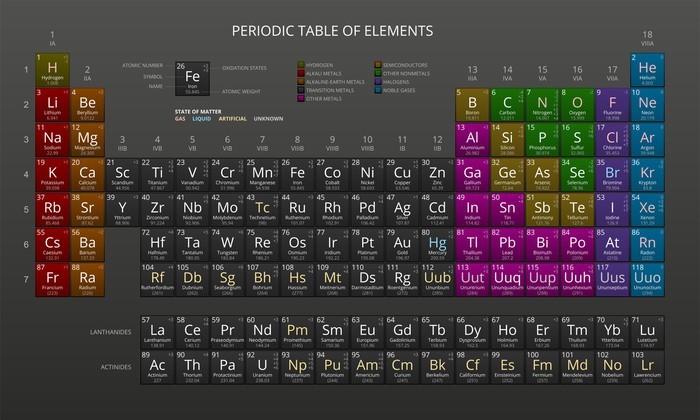
Task: Click the Liquid state of matter label
Action: pyautogui.click(x=202, y=118)
